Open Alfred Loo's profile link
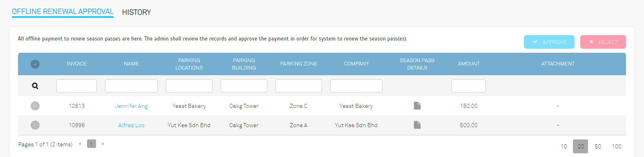 click(131, 125)
